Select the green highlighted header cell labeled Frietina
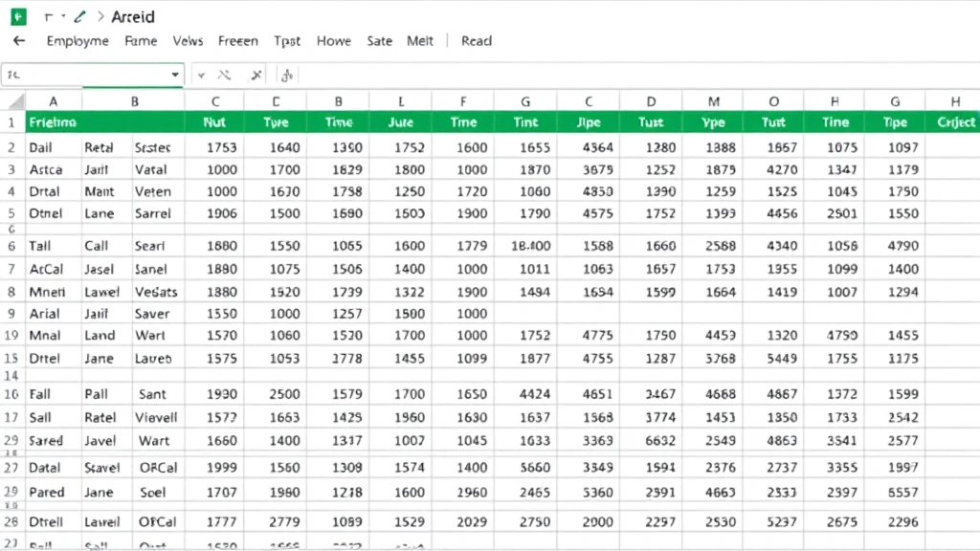The width and height of the screenshot is (980, 551). [x=53, y=121]
